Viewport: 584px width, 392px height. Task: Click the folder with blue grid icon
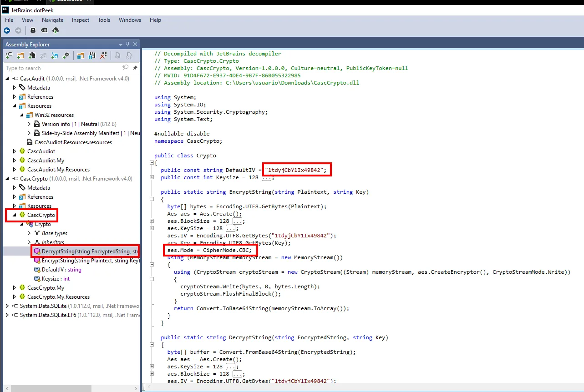click(x=80, y=55)
